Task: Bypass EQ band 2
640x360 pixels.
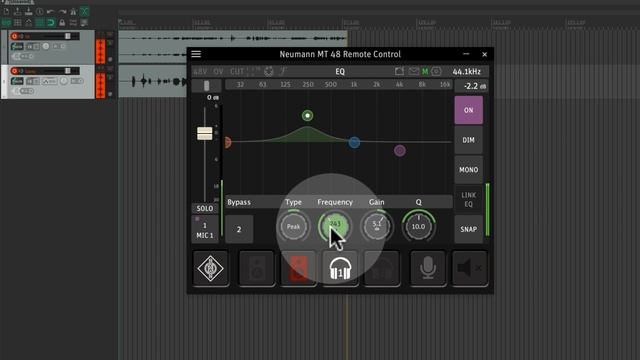Action: pos(239,229)
